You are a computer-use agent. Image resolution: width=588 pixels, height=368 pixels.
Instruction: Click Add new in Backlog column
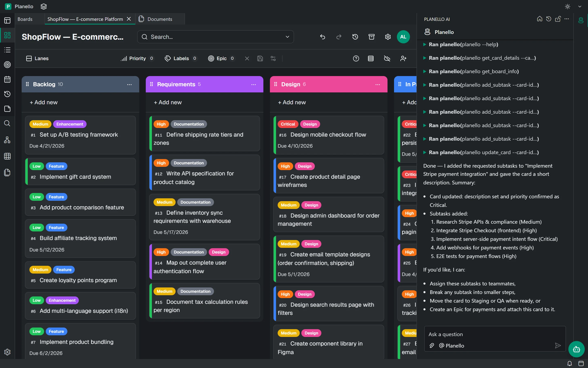click(x=44, y=102)
